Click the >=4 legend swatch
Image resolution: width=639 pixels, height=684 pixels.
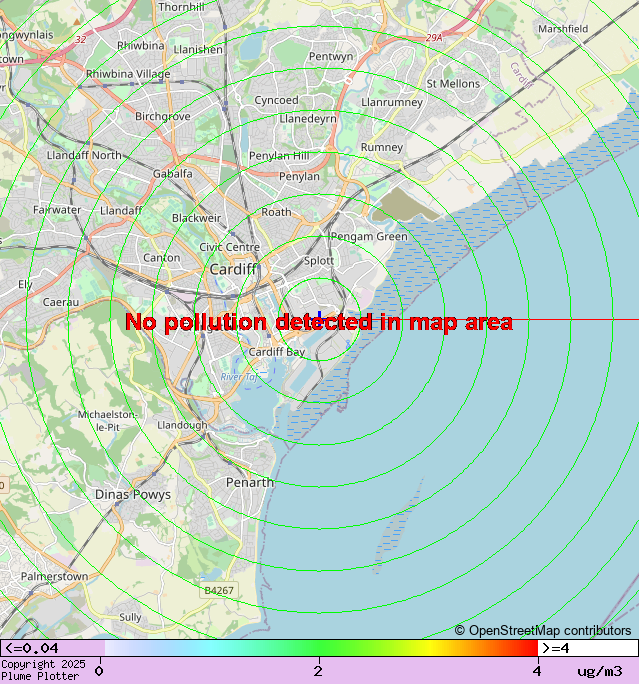588,648
